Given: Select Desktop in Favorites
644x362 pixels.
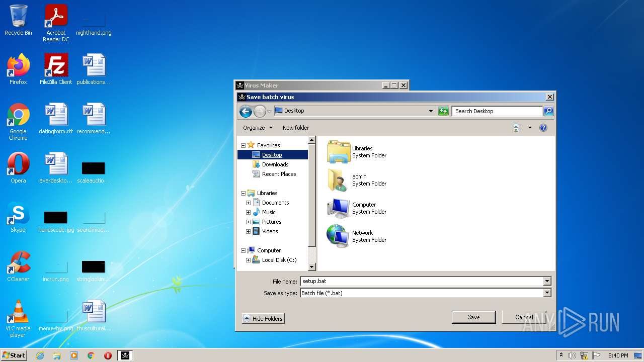Looking at the screenshot, I should point(272,155).
